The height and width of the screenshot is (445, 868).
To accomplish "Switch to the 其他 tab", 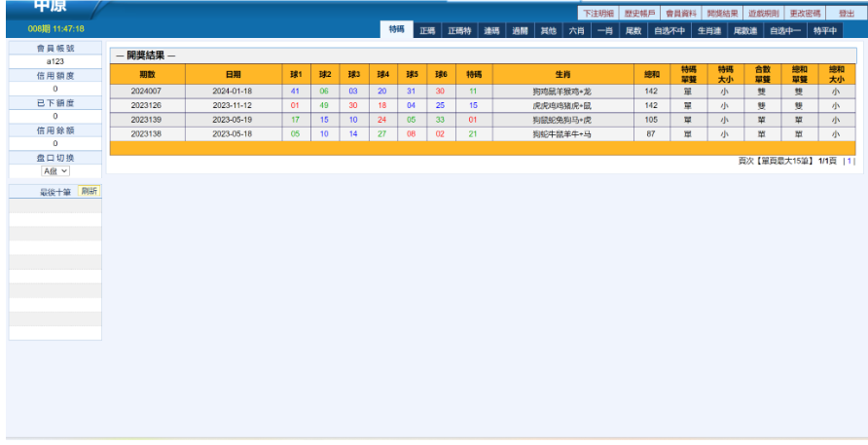I will point(549,31).
